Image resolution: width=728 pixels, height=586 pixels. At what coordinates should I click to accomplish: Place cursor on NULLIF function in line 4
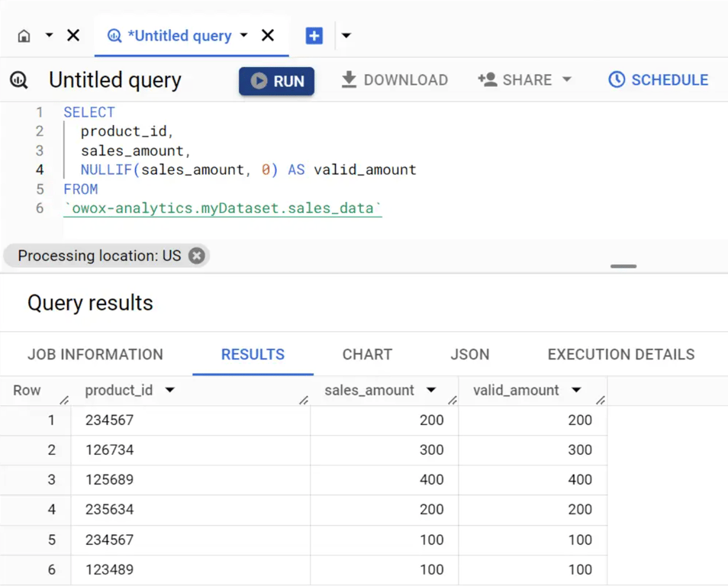[106, 170]
